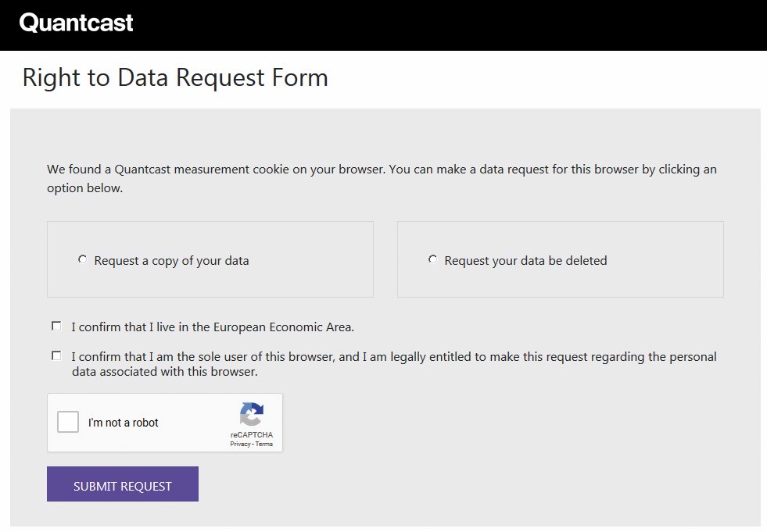Click the sole user confirmation text
Viewport: 767px width, 532px height.
394,364
